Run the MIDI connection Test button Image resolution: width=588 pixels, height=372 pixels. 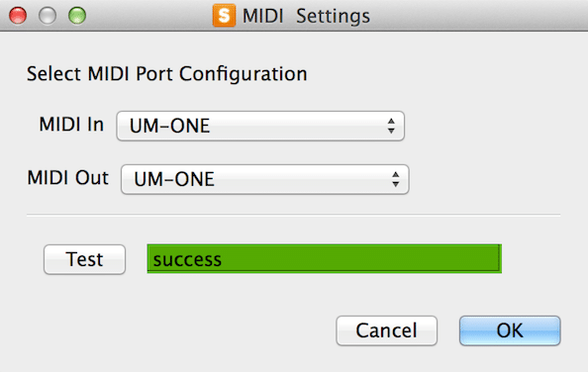pyautogui.click(x=84, y=259)
